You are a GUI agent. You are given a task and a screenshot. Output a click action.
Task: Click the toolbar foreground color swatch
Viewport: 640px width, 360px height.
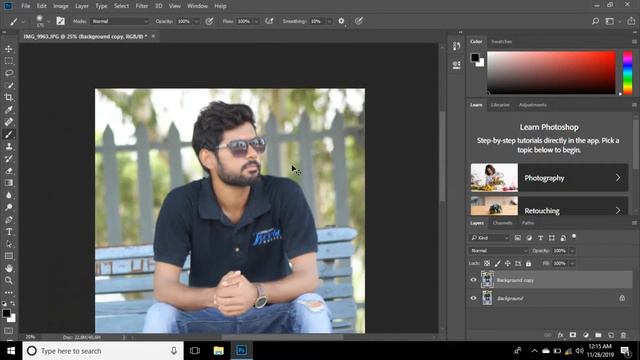[6, 313]
